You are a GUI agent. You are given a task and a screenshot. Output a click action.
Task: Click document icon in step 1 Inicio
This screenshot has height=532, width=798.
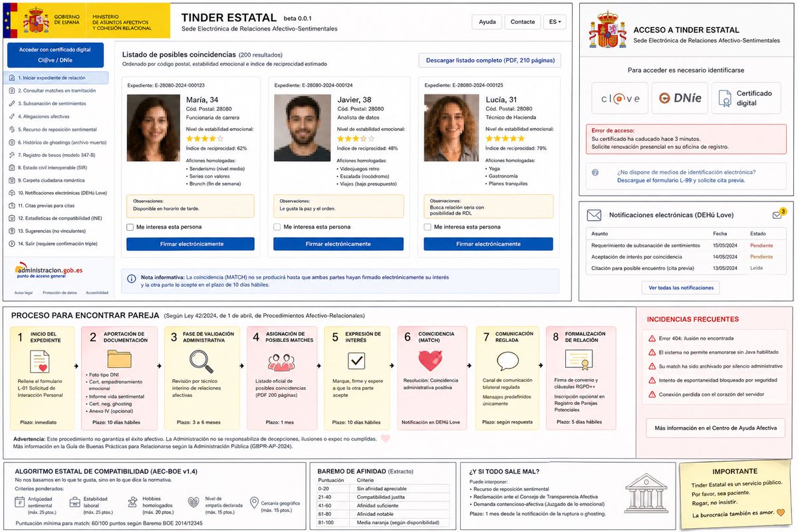click(40, 362)
